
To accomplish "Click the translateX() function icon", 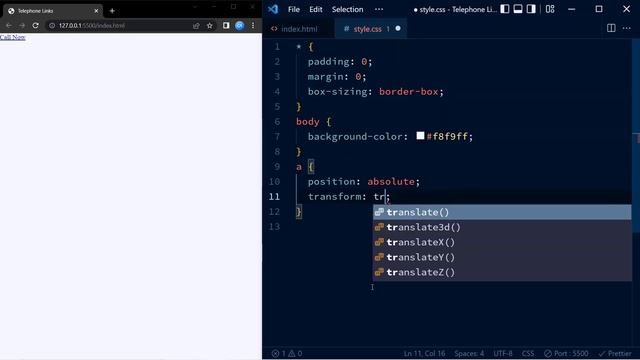I will (379, 242).
